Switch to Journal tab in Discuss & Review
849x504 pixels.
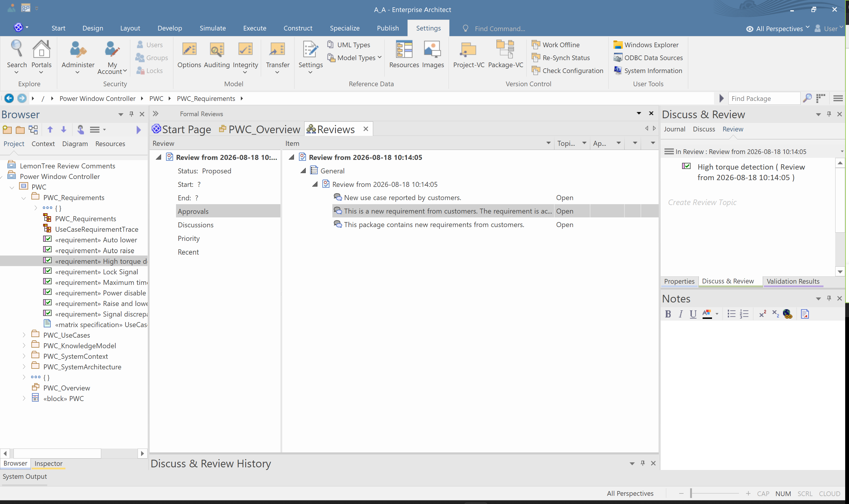pos(674,129)
